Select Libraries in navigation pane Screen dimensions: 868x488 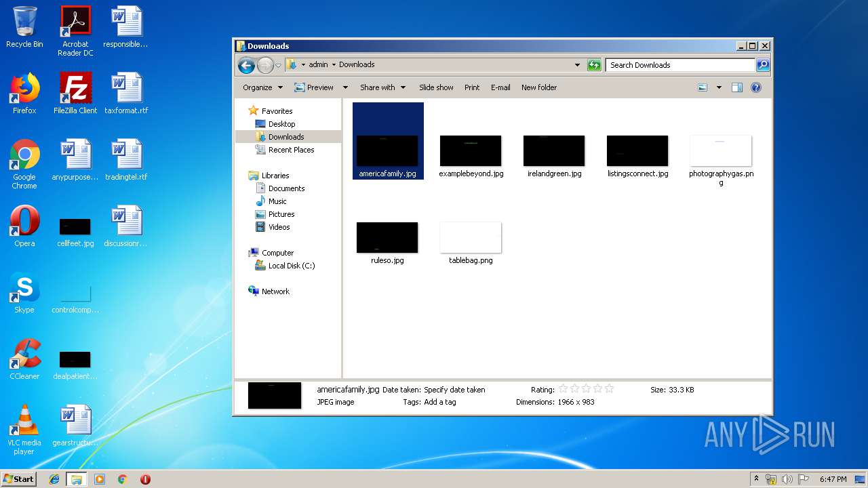[275, 176]
